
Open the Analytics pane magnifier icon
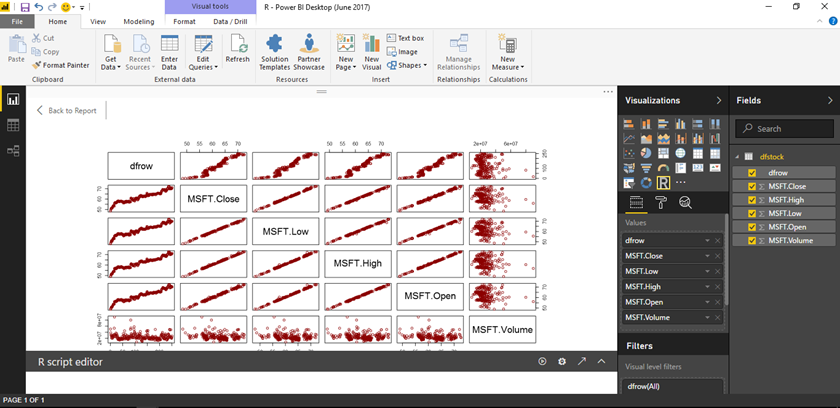click(686, 203)
